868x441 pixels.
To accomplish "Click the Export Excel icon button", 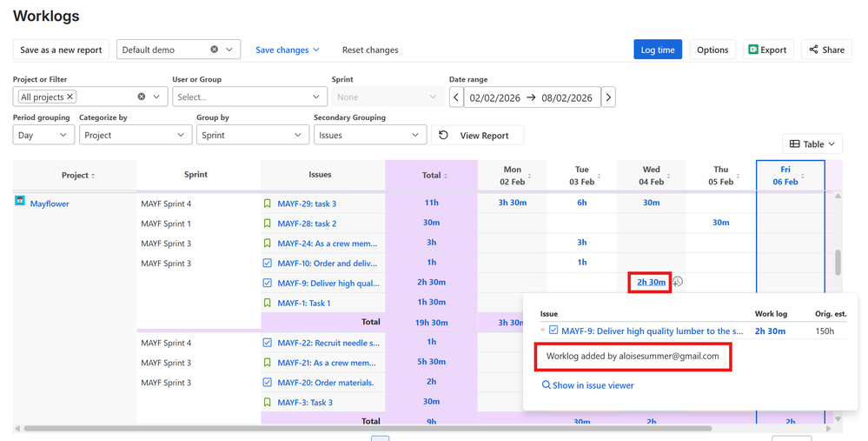I will (768, 50).
